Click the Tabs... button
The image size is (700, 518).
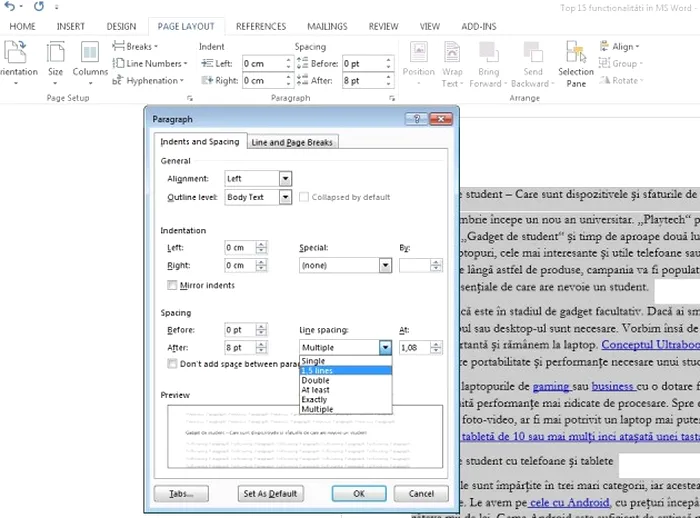point(181,493)
